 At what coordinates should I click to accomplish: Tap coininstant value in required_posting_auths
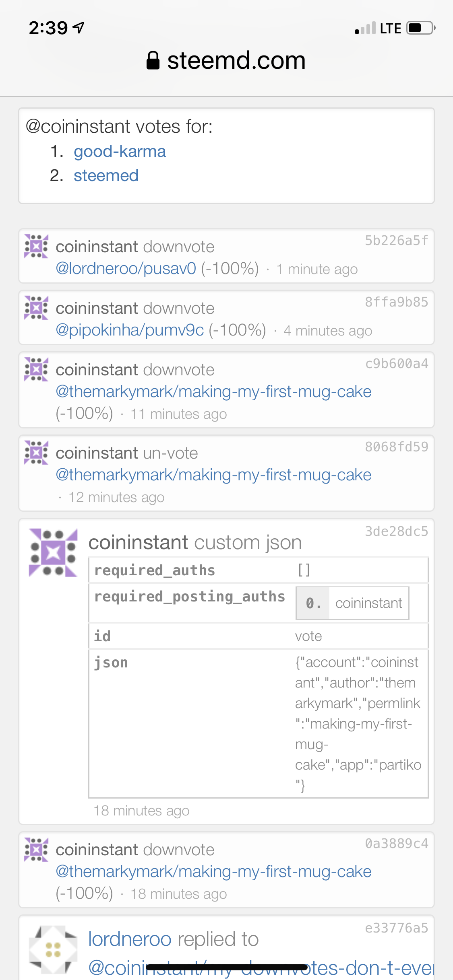[368, 603]
